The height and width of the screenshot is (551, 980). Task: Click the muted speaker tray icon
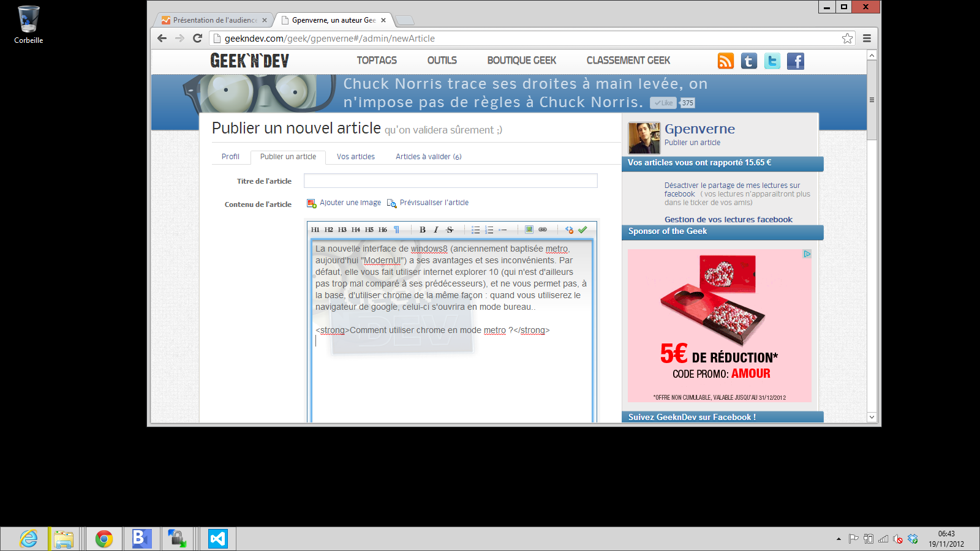coord(898,539)
